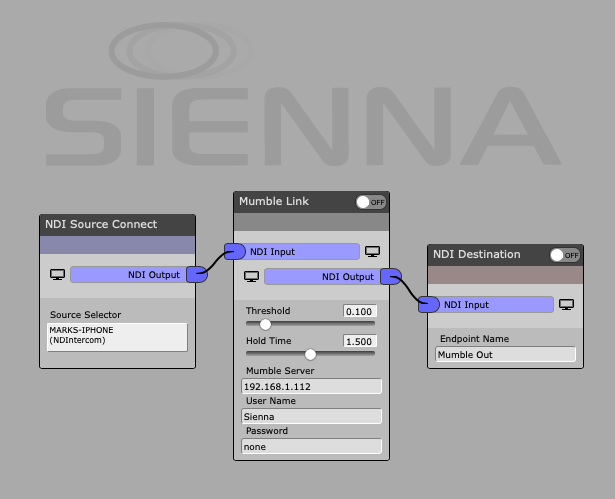This screenshot has width=615, height=499.
Task: Click Endpoint Name field Mumble Out
Action: (x=506, y=354)
